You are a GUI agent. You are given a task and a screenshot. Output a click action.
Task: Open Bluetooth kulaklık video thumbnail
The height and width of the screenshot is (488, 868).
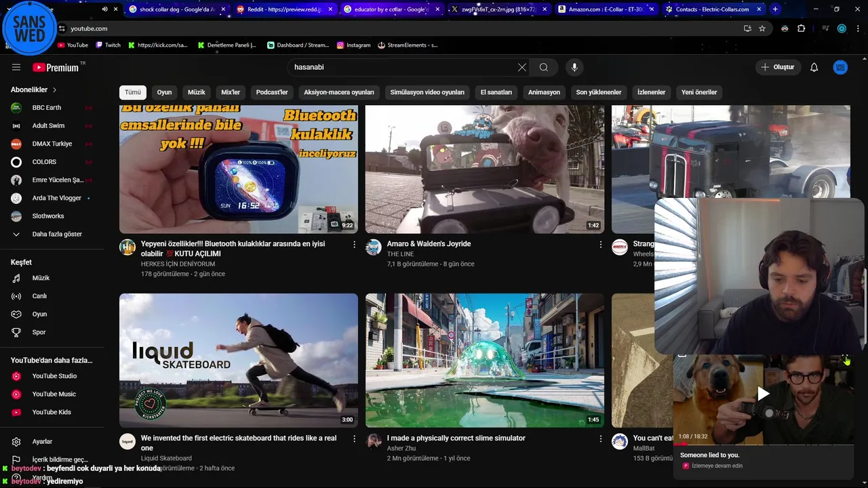[x=239, y=169]
